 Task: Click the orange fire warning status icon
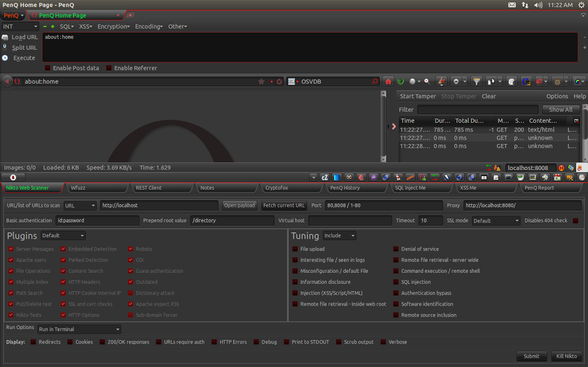497,167
